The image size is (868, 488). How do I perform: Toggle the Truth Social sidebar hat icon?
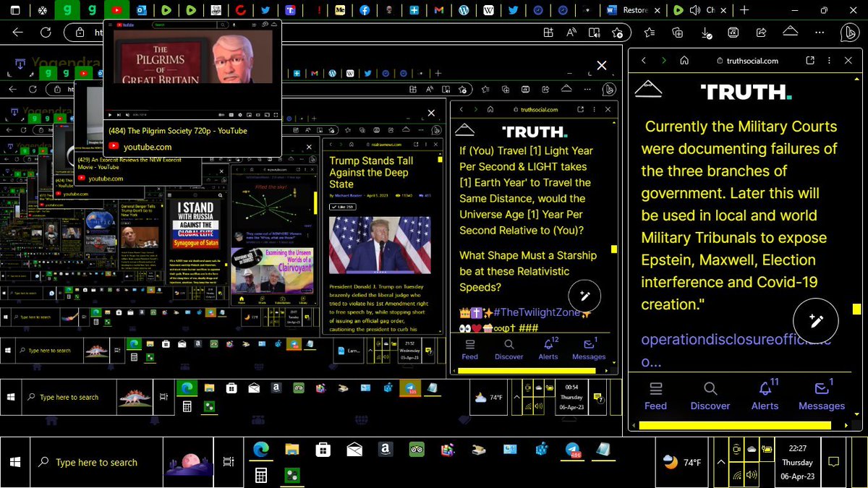coord(791,31)
